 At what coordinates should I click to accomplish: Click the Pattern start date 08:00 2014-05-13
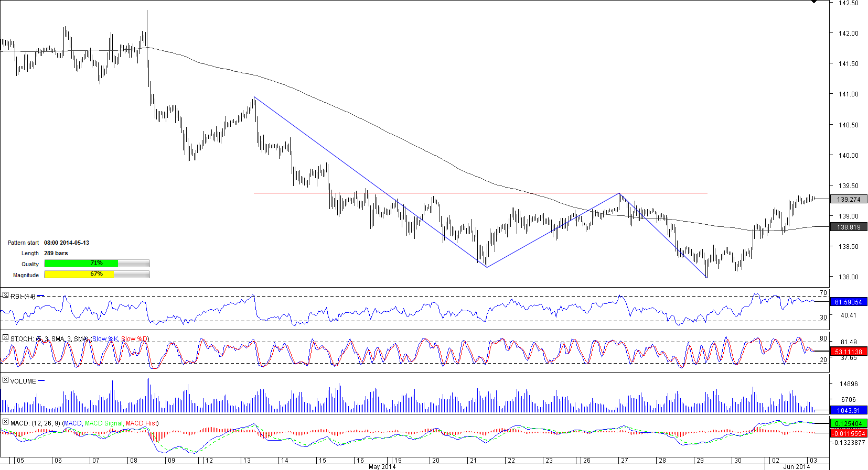67,243
